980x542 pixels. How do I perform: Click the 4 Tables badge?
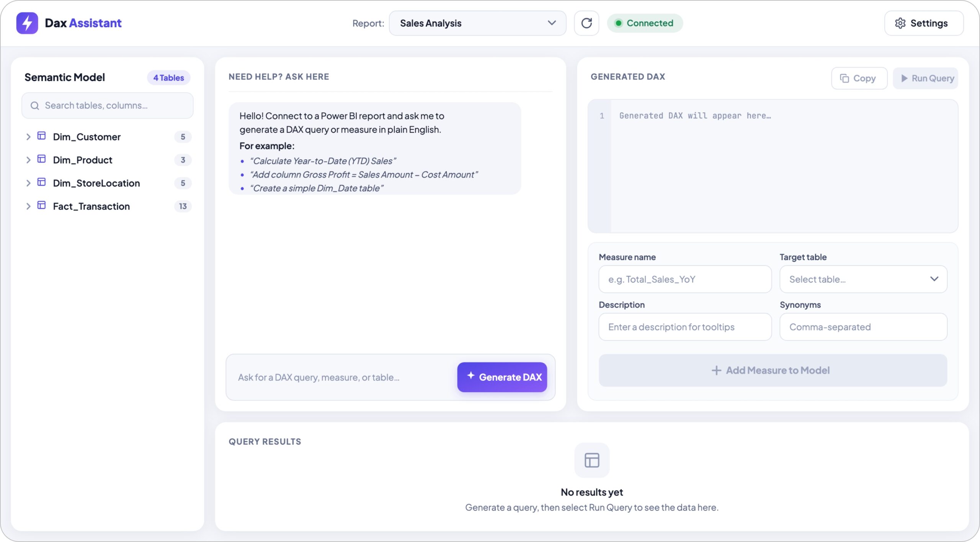coord(168,78)
